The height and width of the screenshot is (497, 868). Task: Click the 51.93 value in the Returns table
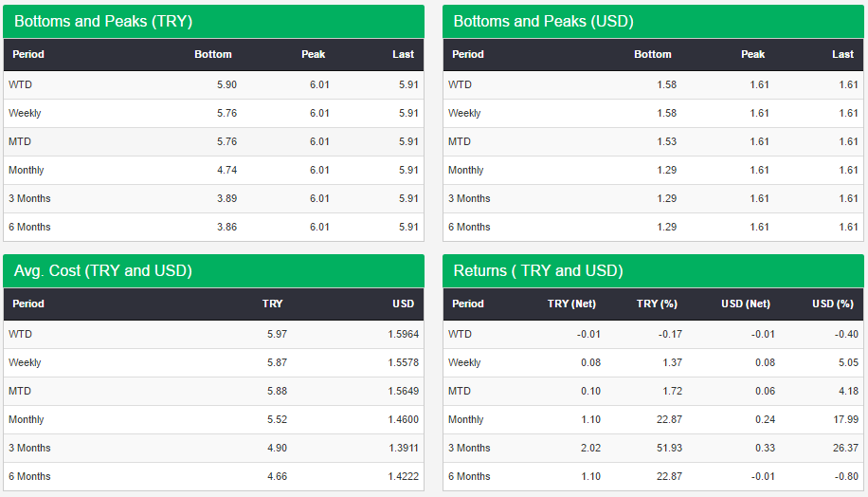click(669, 448)
